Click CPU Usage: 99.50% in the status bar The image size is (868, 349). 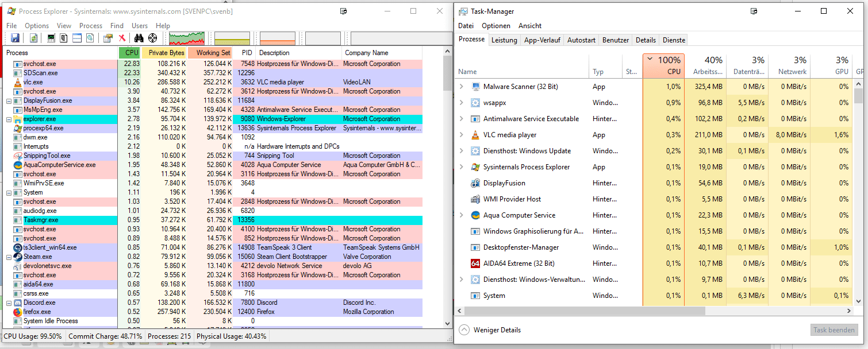(x=33, y=336)
